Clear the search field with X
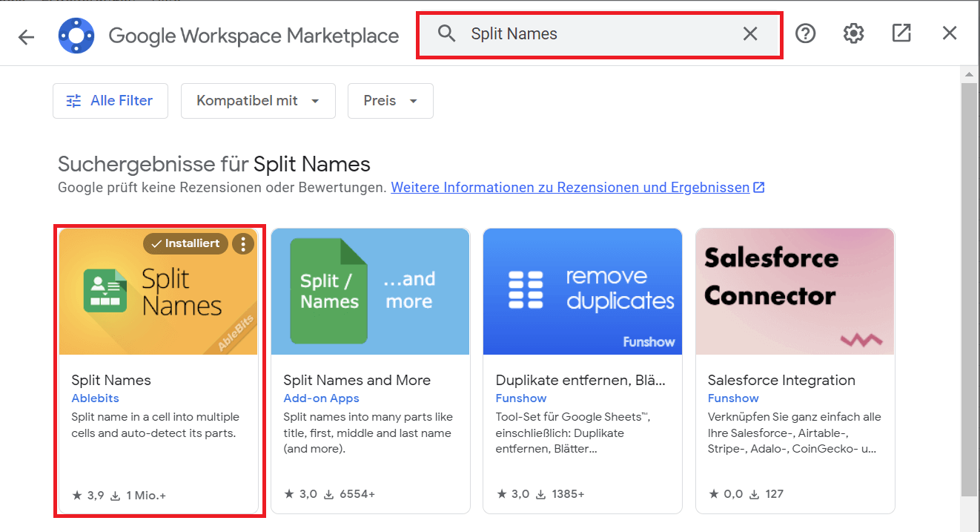This screenshot has width=980, height=532. (x=750, y=33)
